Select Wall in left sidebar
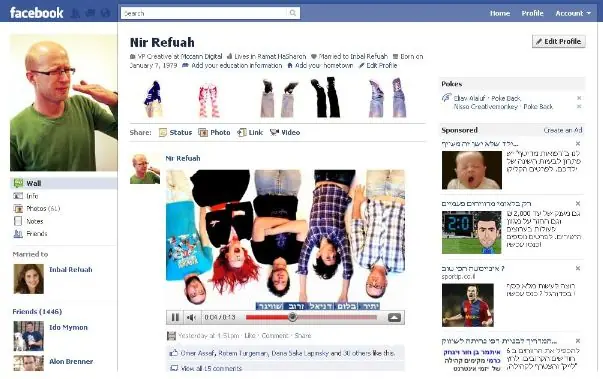This screenshot has height=379, width=603. [64, 183]
